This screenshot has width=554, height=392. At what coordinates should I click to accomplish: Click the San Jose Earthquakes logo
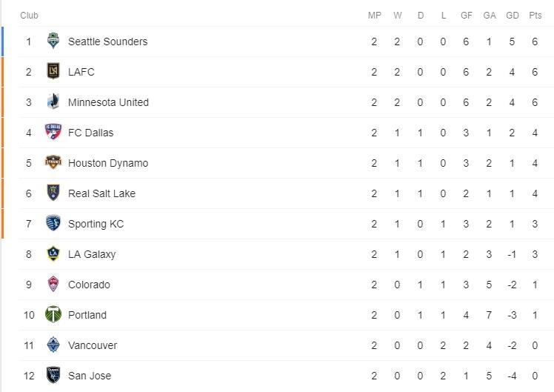click(53, 376)
